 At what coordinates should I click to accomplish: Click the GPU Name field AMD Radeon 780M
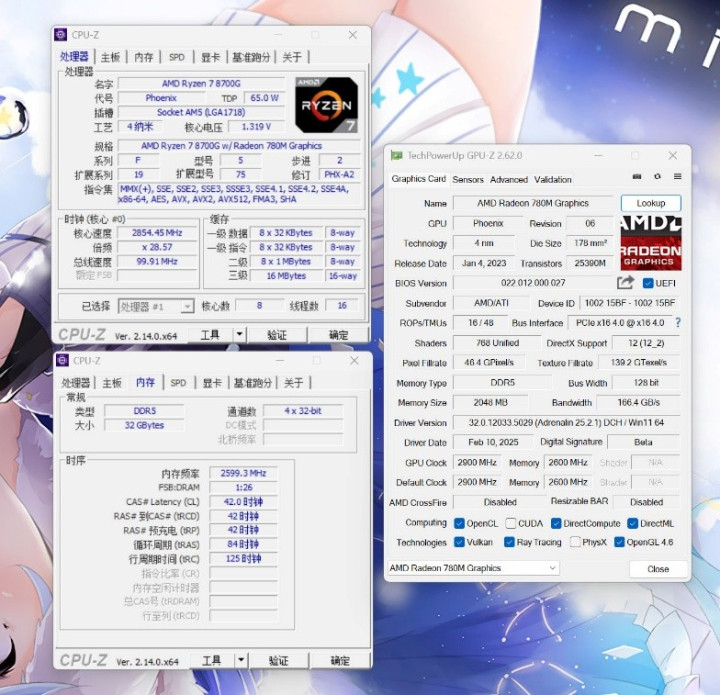pos(533,203)
